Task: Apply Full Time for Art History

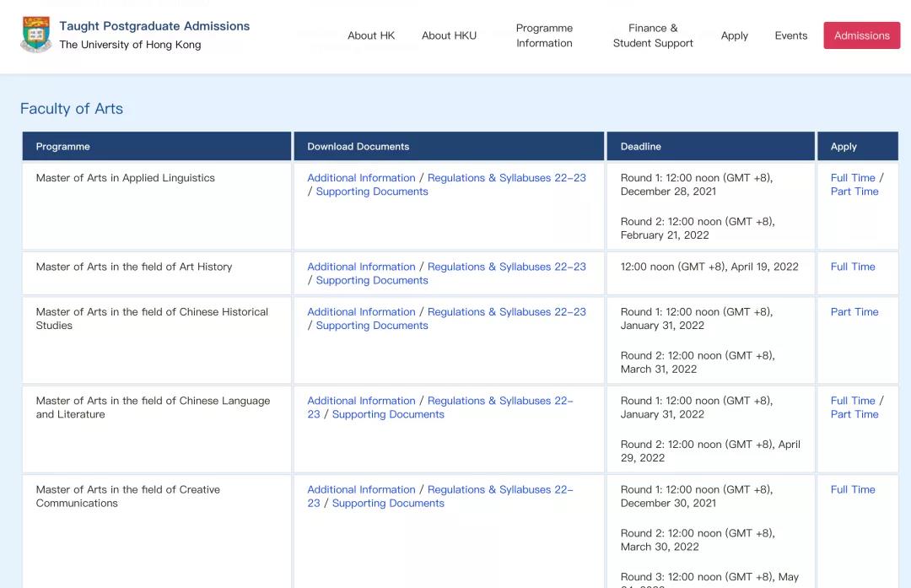Action: [852, 267]
